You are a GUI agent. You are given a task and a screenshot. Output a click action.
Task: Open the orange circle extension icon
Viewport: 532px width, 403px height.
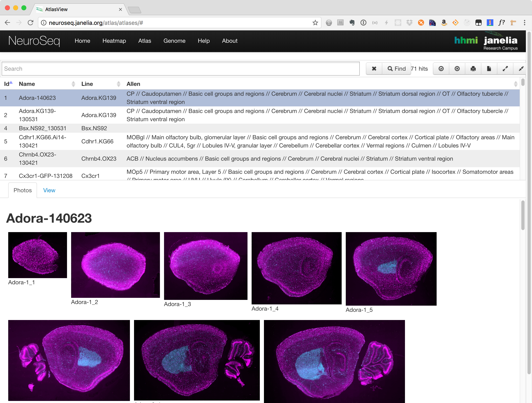(421, 23)
